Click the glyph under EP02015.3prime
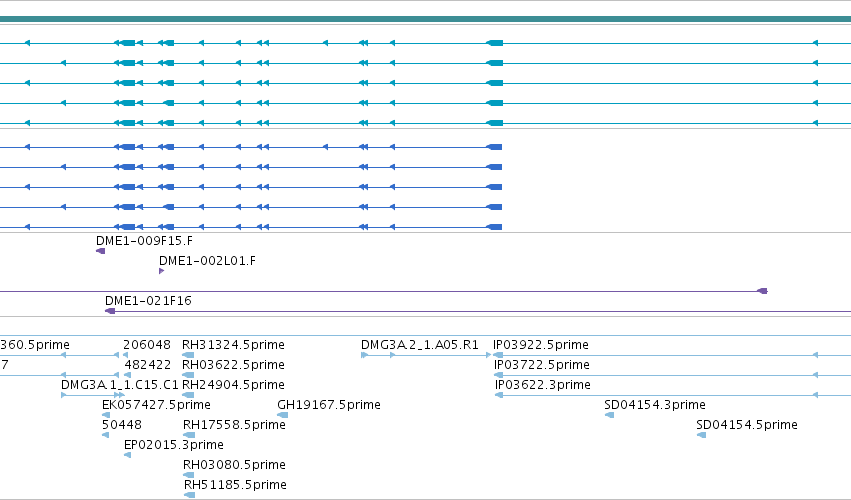This screenshot has height=500, width=851. click(128, 455)
